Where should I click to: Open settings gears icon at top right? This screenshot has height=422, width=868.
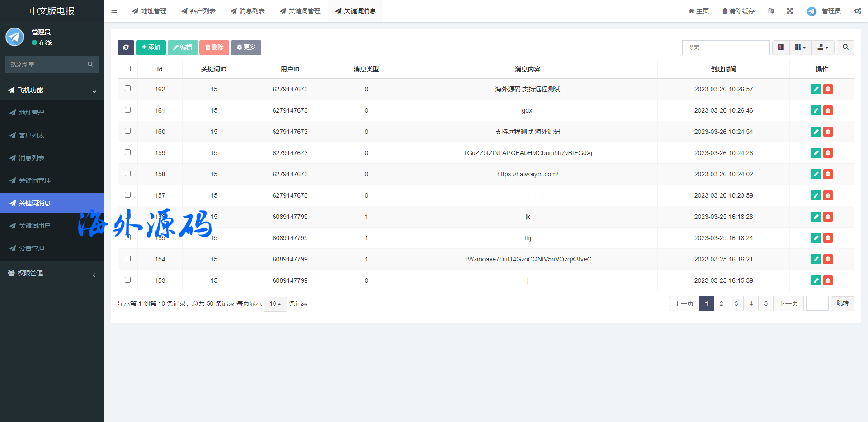pyautogui.click(x=858, y=11)
